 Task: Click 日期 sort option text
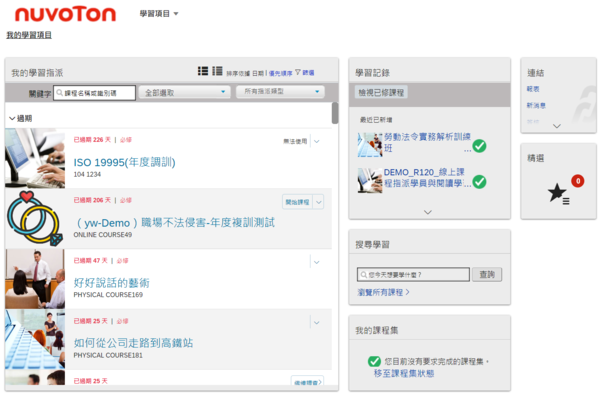(x=258, y=73)
